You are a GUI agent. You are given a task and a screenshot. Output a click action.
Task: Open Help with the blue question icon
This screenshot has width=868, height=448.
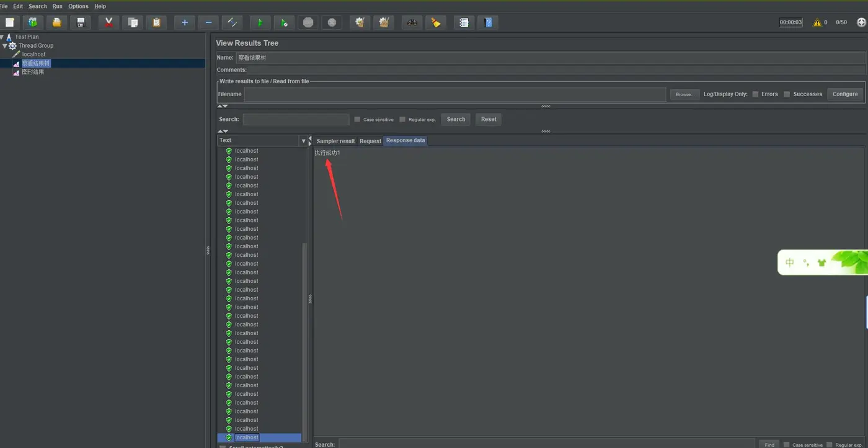point(488,22)
